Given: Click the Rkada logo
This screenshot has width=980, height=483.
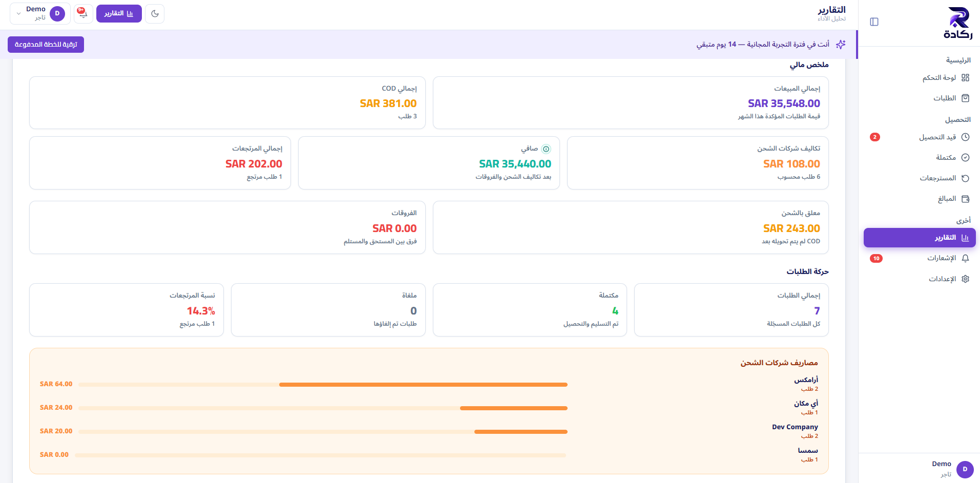Looking at the screenshot, I should point(958,23).
